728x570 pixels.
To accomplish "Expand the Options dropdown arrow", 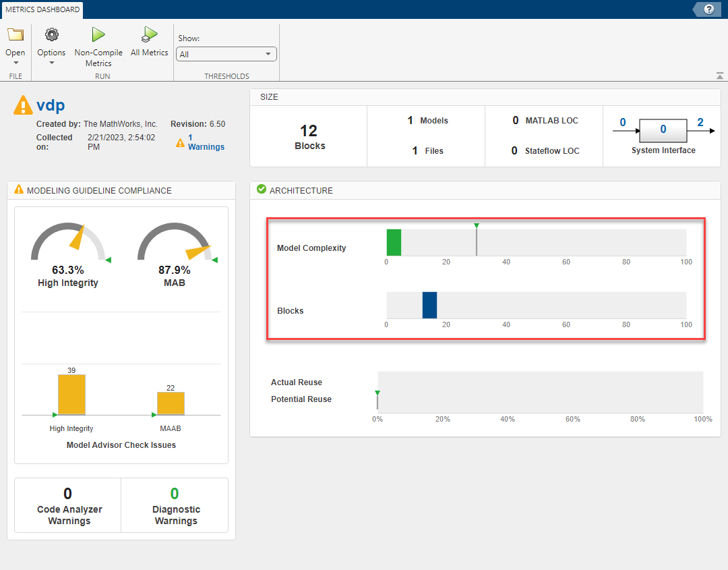I will click(51, 63).
